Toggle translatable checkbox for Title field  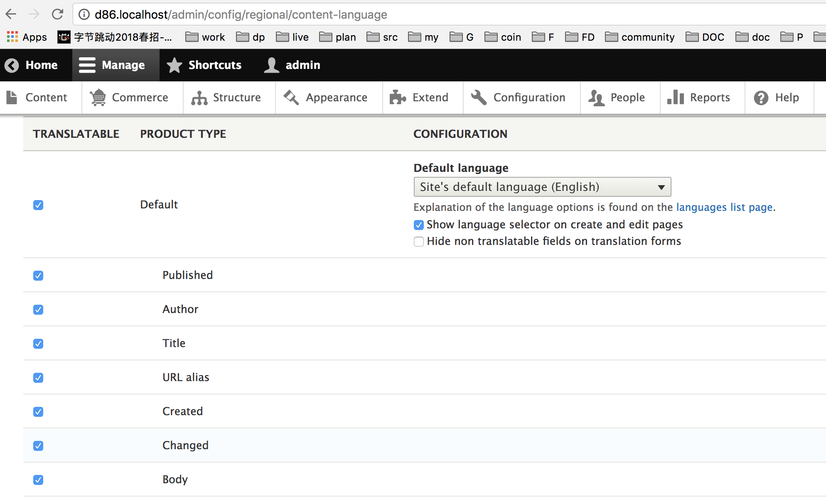(38, 343)
